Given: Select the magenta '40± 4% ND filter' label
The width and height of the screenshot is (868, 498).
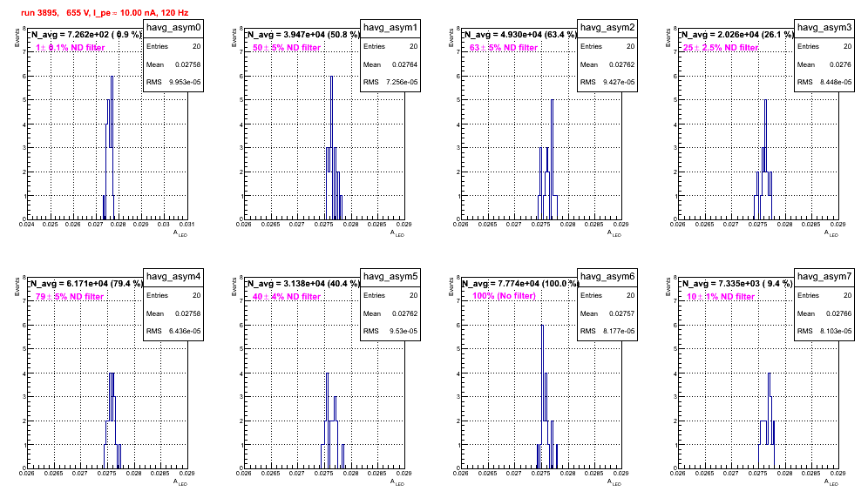Looking at the screenshot, I should pyautogui.click(x=287, y=297).
